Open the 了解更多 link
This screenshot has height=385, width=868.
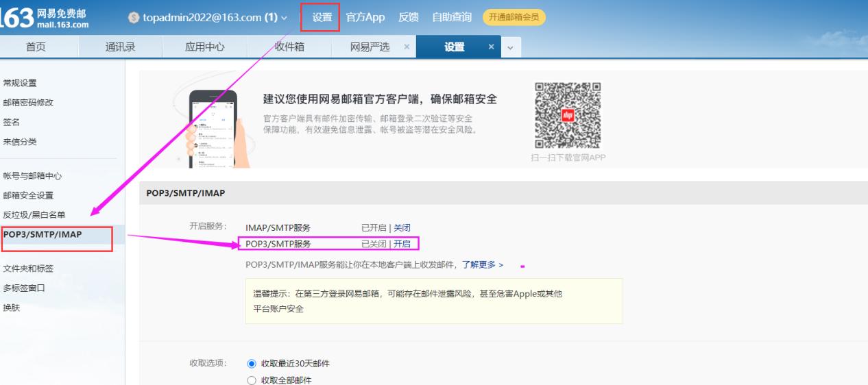[482, 264]
